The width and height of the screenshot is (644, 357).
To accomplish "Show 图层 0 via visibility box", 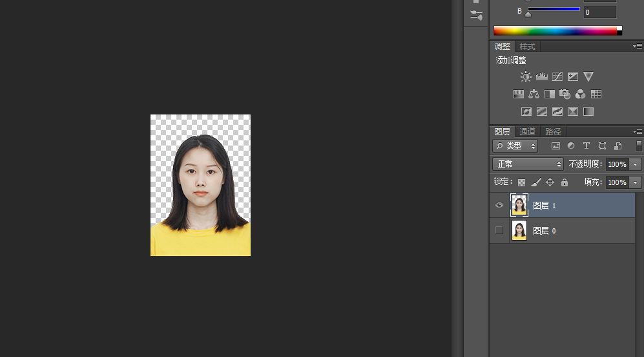I will click(x=499, y=230).
